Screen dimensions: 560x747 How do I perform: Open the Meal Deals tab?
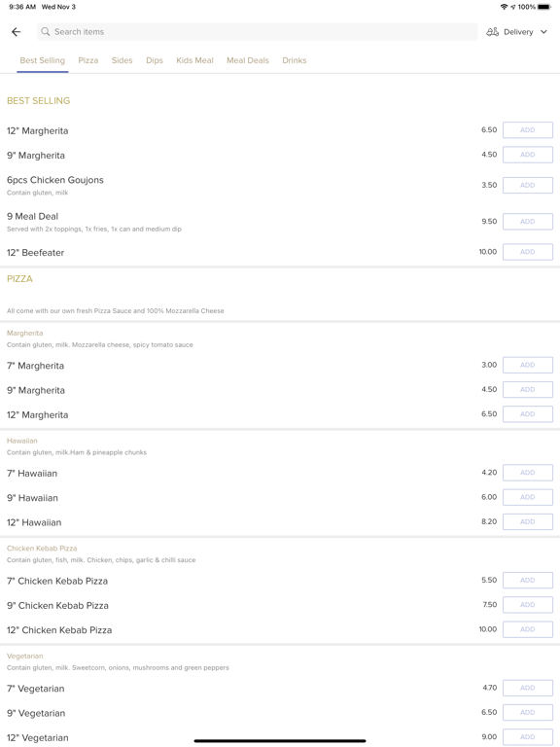click(248, 60)
